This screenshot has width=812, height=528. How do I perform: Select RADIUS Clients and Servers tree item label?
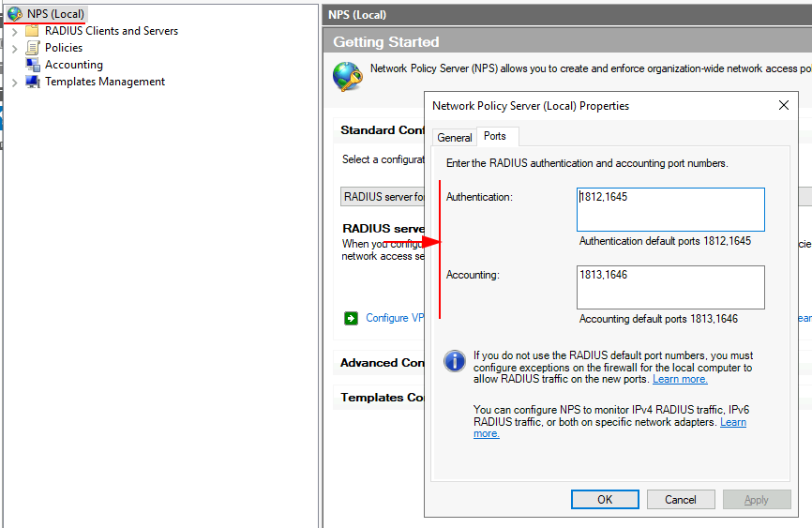(x=112, y=31)
